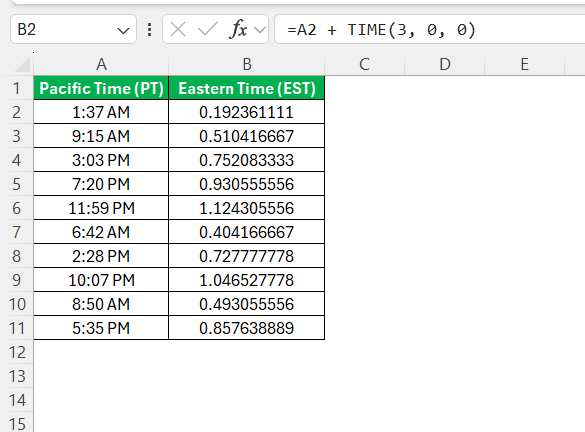Screen dimensions: 585x432
Task: Click cell with 1:37 AM
Action: coord(101,112)
